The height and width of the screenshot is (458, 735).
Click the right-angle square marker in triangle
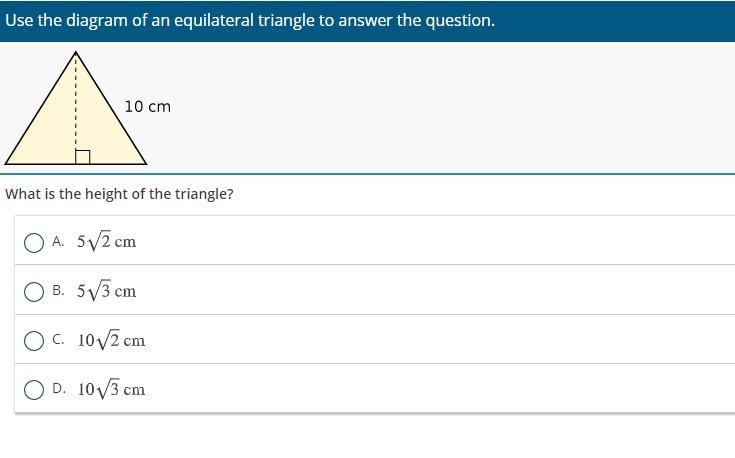(82, 157)
